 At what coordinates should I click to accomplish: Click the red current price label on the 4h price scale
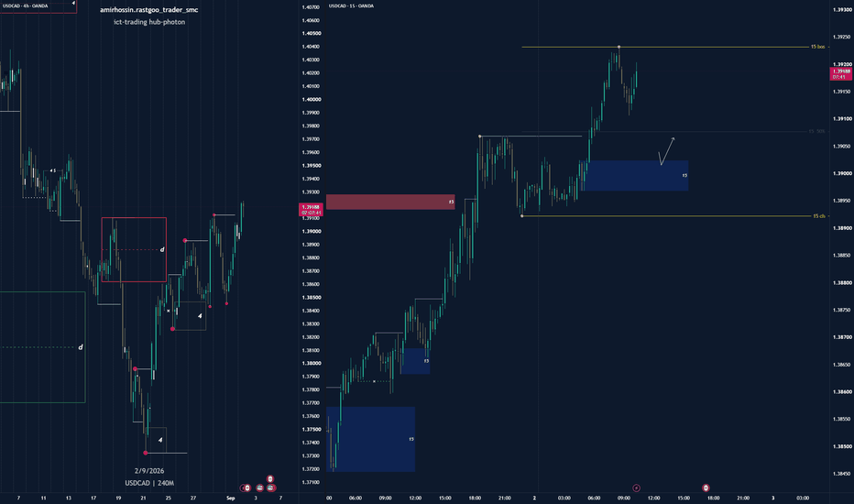click(x=311, y=210)
